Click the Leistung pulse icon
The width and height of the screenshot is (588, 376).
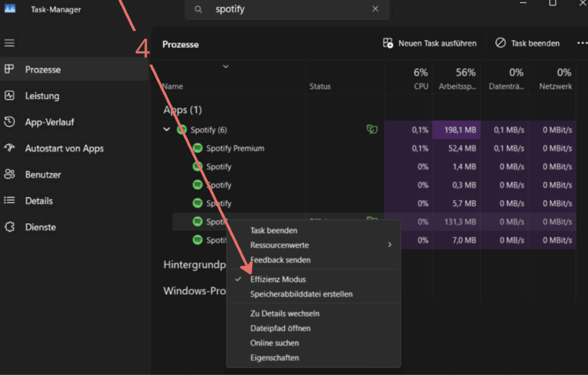click(x=9, y=96)
